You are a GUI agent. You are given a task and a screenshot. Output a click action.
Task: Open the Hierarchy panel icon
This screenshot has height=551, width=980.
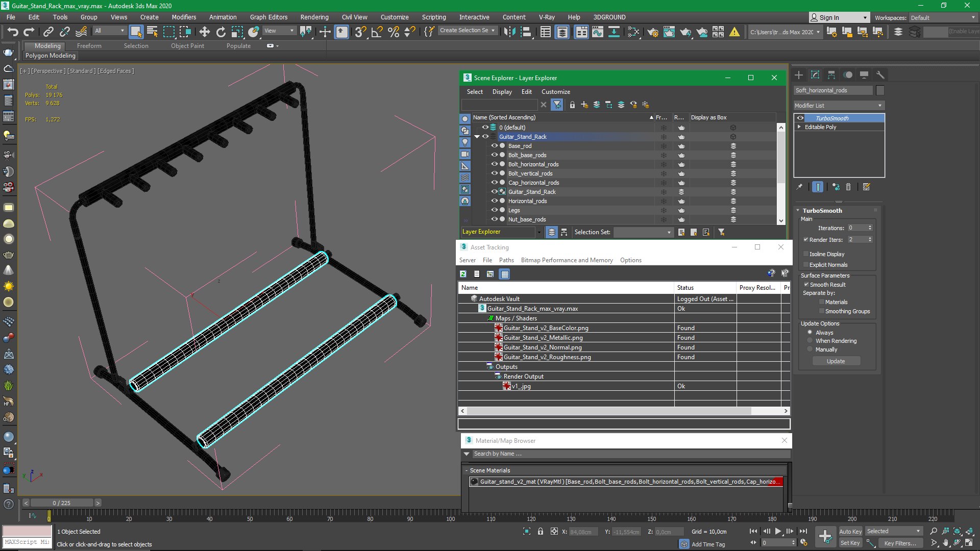pyautogui.click(x=831, y=75)
